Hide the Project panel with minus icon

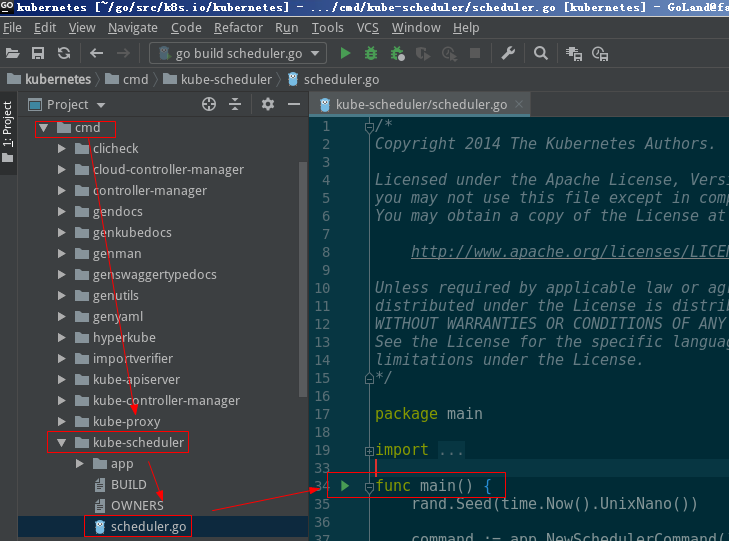coord(293,104)
